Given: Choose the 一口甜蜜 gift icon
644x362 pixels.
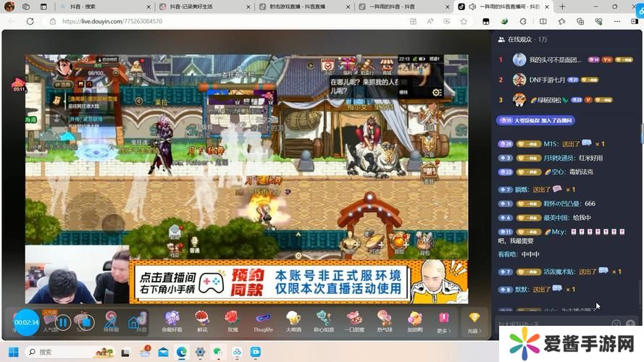Looking at the screenshot, I should point(354,319).
